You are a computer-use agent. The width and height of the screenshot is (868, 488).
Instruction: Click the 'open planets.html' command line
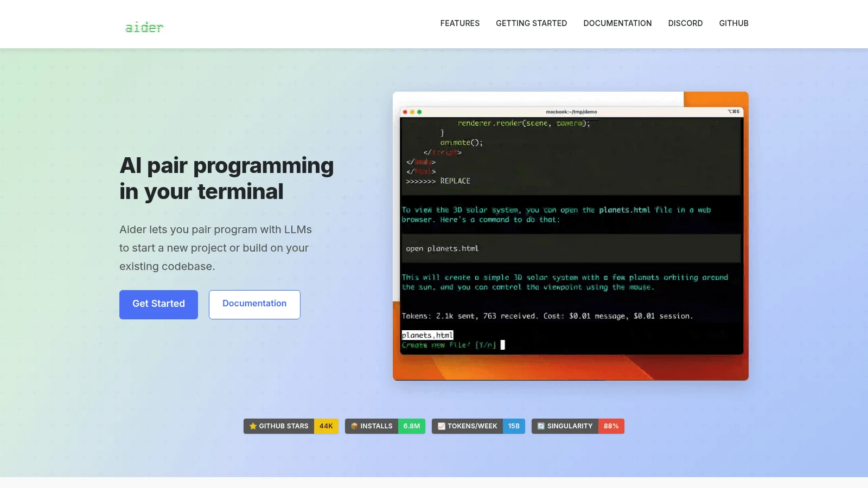coord(442,248)
